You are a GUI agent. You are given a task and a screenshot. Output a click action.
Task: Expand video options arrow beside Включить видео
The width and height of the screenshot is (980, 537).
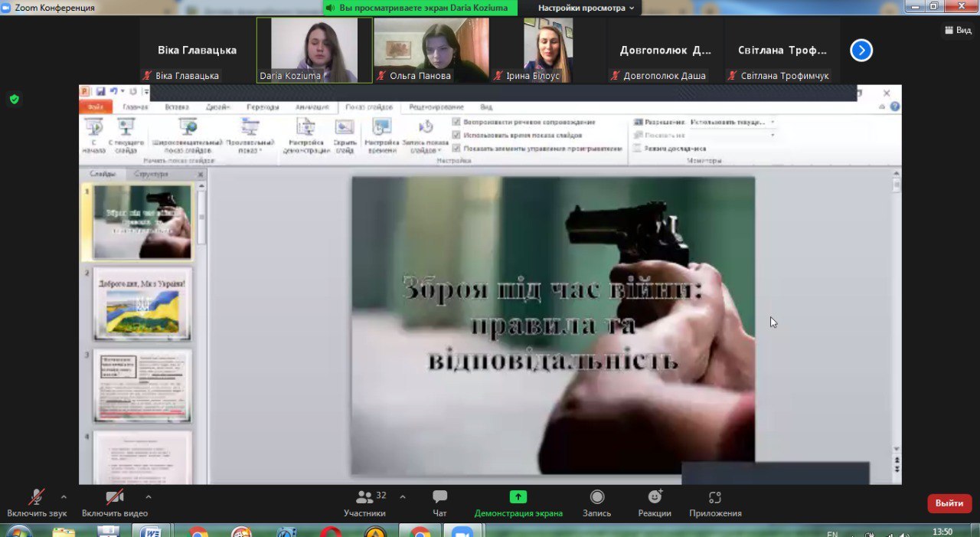click(149, 496)
